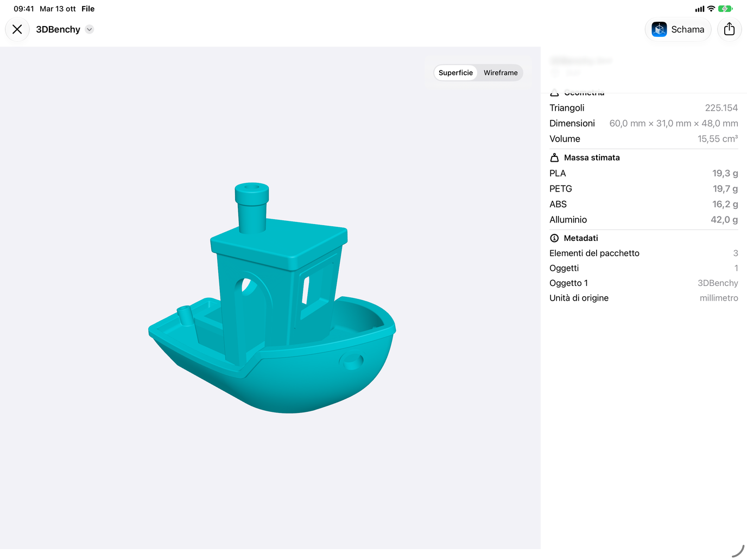Select the PLA mass estimate row
Image resolution: width=747 pixels, height=560 pixels.
click(644, 173)
